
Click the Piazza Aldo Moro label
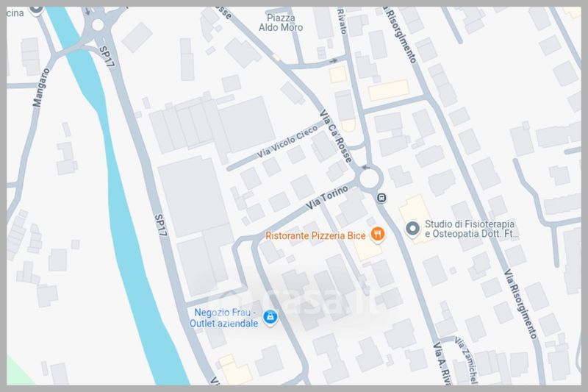pos(281,23)
